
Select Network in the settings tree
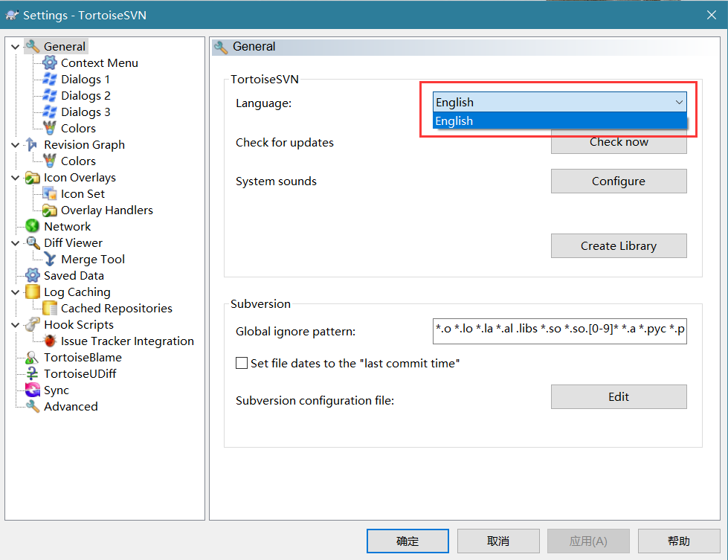coord(68,226)
